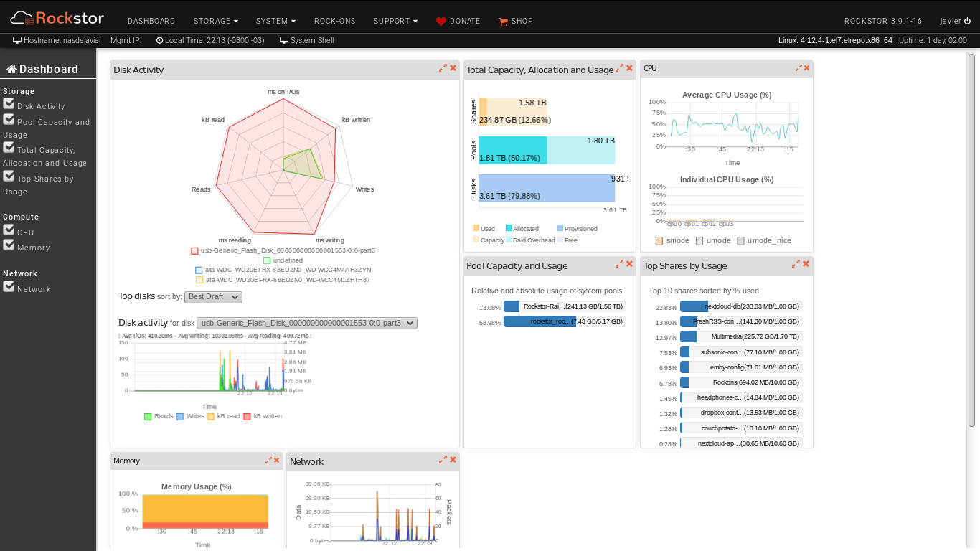
Task: Close the Network widget
Action: (x=453, y=460)
